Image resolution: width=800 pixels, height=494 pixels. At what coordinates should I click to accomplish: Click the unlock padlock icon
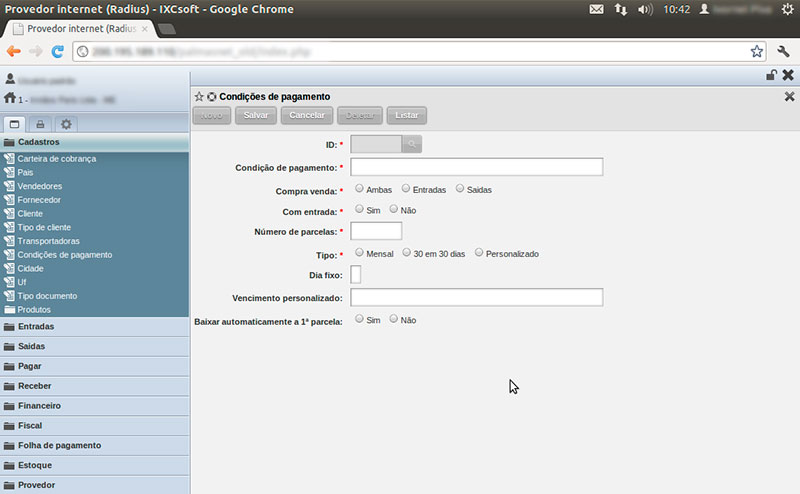pyautogui.click(x=771, y=75)
